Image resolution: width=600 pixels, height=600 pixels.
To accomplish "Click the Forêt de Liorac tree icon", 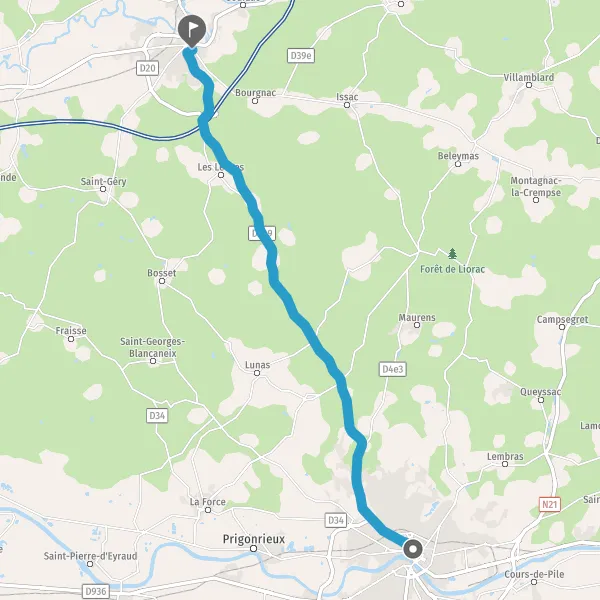I will pos(452,253).
